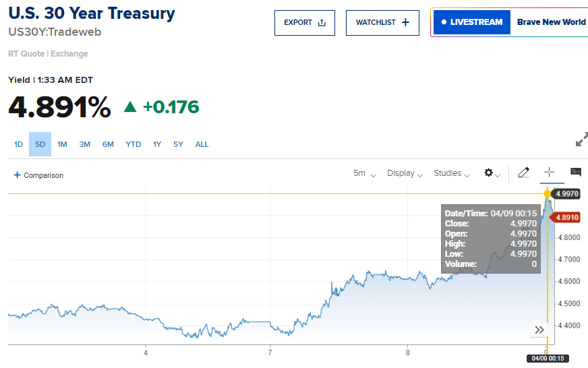Select the 1D time range
The image size is (588, 368).
pos(19,144)
